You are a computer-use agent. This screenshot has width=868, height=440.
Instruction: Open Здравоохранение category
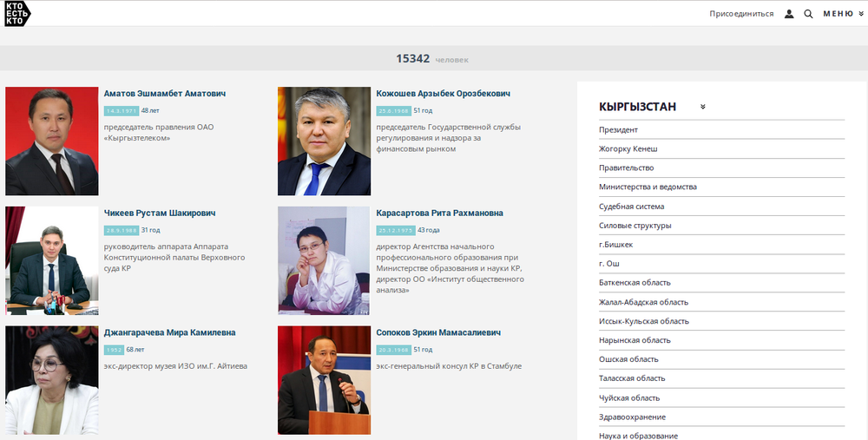(634, 417)
